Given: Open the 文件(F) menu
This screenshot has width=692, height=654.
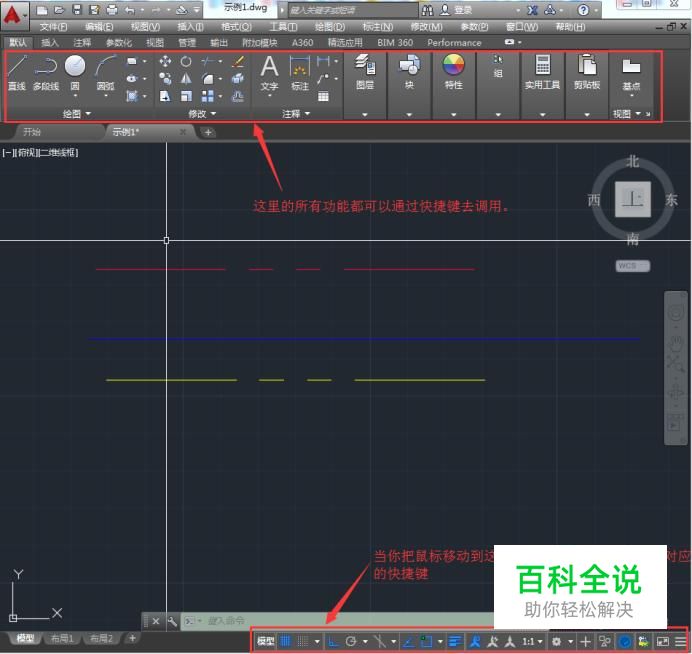Looking at the screenshot, I should [x=53, y=26].
